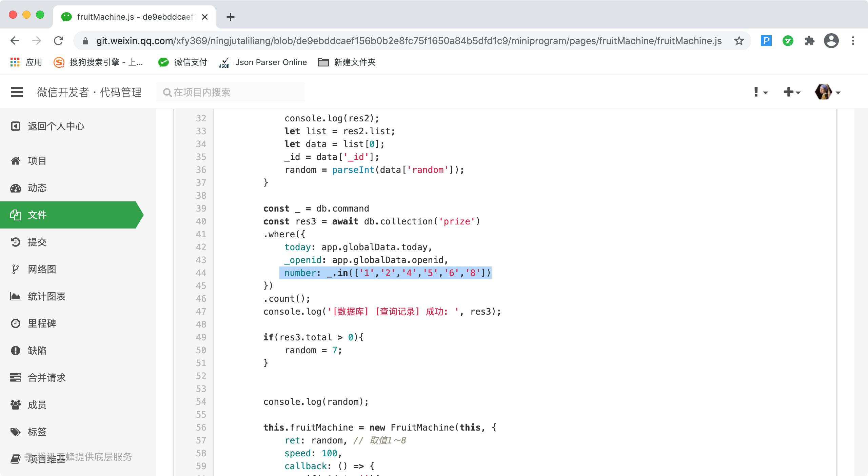Open the 标签 tags sidebar item

click(37, 432)
